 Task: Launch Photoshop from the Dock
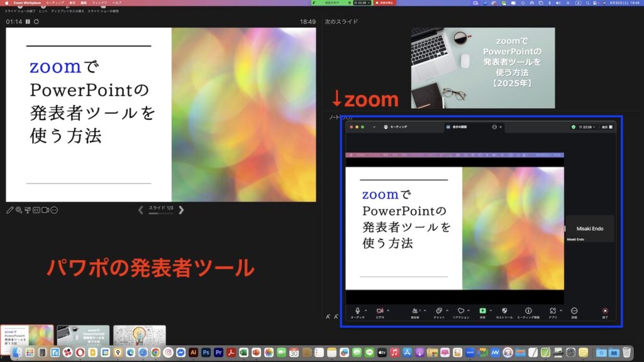tap(206, 353)
